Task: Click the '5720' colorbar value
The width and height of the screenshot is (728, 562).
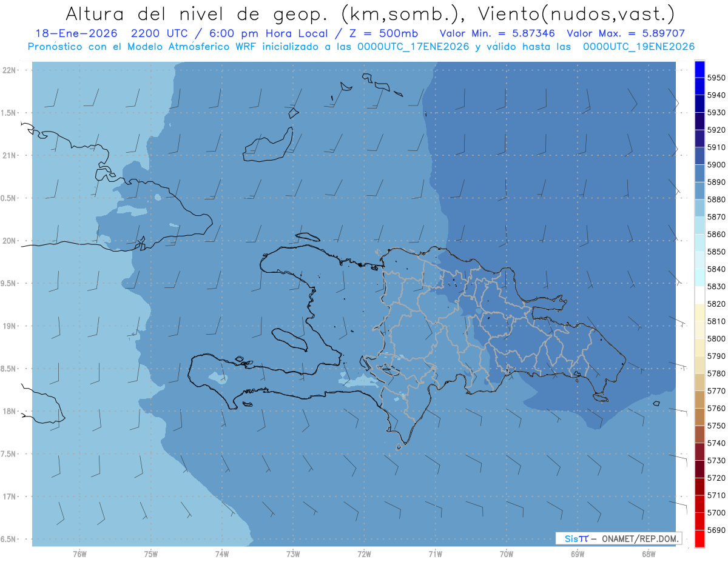Action: 716,478
